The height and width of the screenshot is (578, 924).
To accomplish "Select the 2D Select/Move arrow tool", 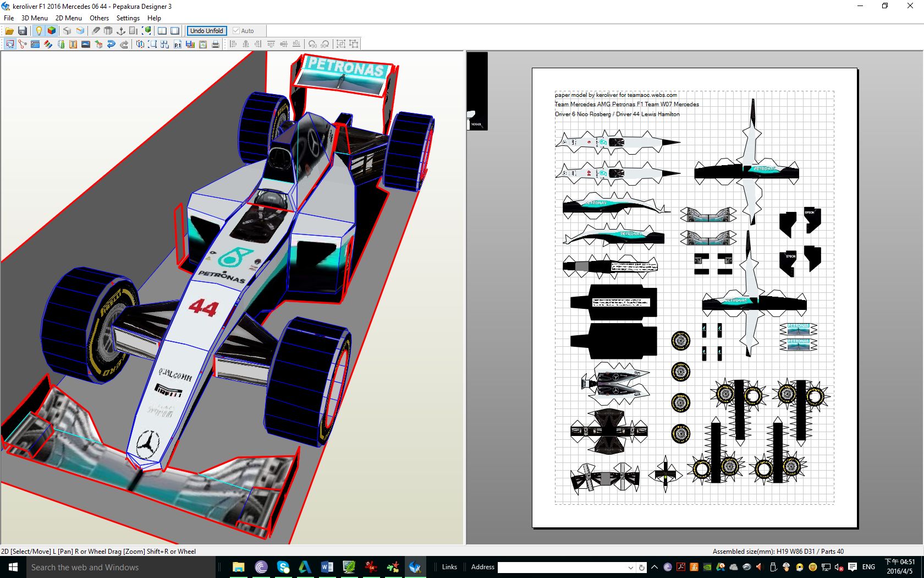I will tap(10, 44).
